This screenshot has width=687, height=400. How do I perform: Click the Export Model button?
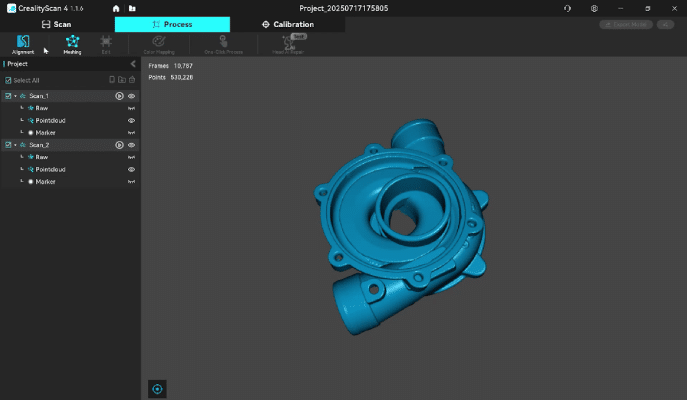coord(626,25)
